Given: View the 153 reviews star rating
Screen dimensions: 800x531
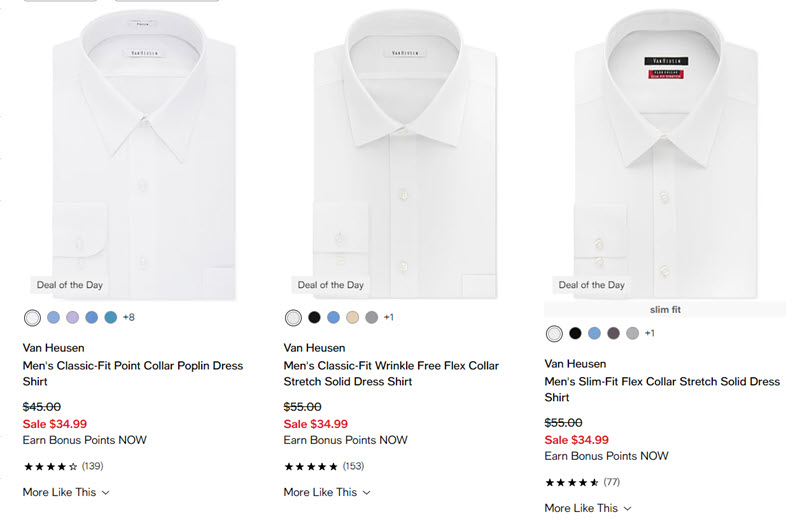Looking at the screenshot, I should point(323,466).
